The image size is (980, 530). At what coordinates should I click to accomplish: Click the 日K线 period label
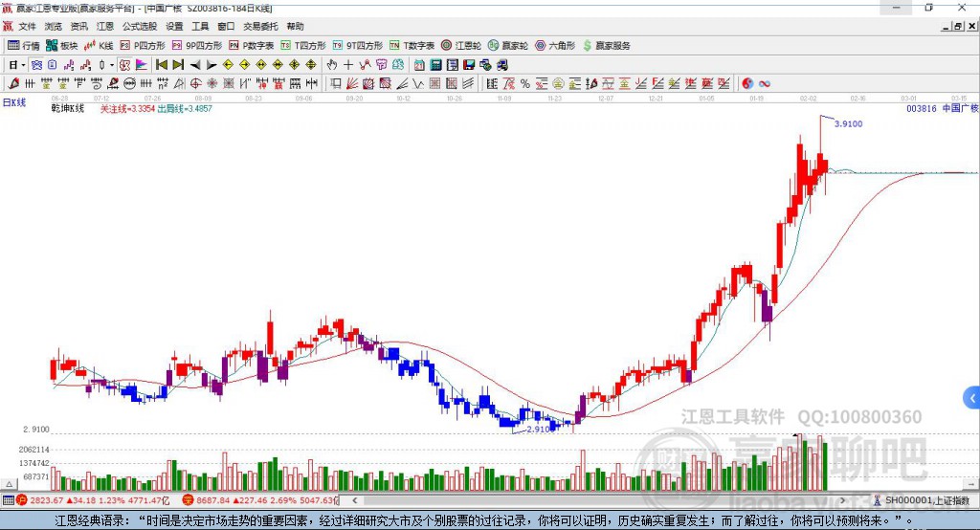click(x=14, y=102)
